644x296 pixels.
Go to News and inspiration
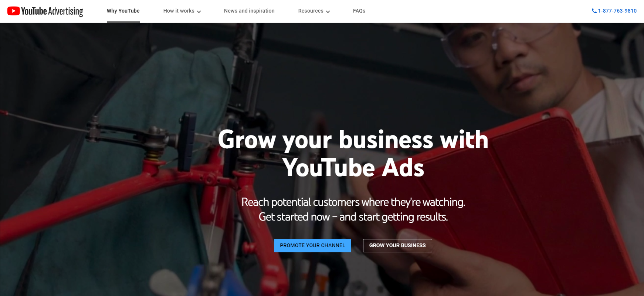249,11
